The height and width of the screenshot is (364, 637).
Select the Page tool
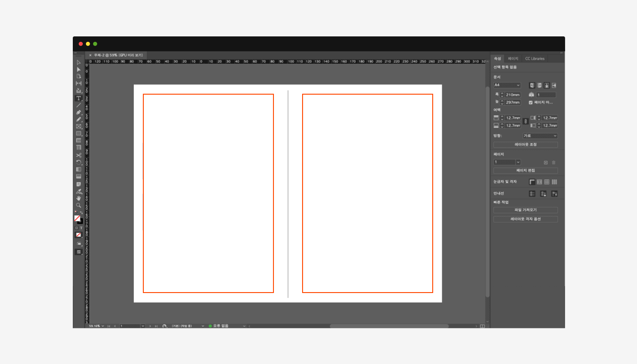point(79,76)
